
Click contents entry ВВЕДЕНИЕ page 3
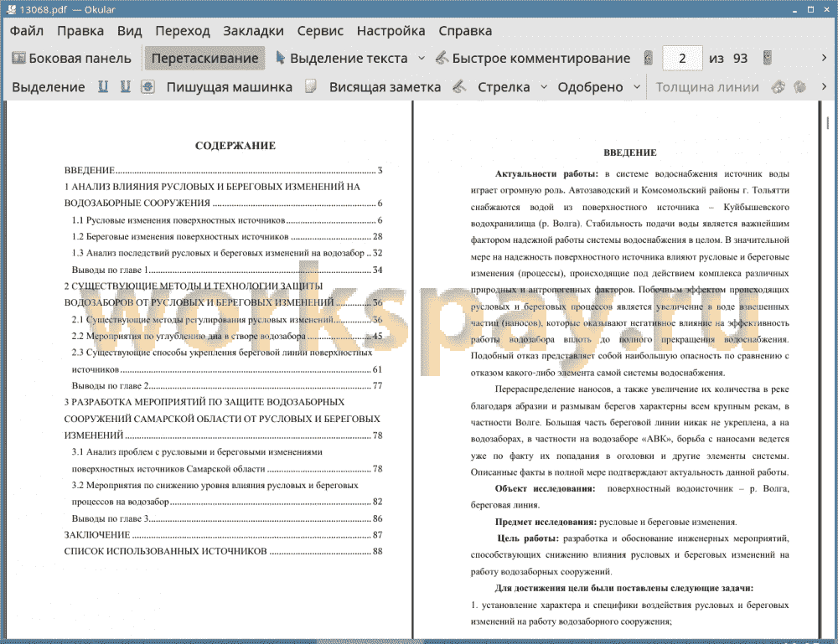tap(224, 170)
